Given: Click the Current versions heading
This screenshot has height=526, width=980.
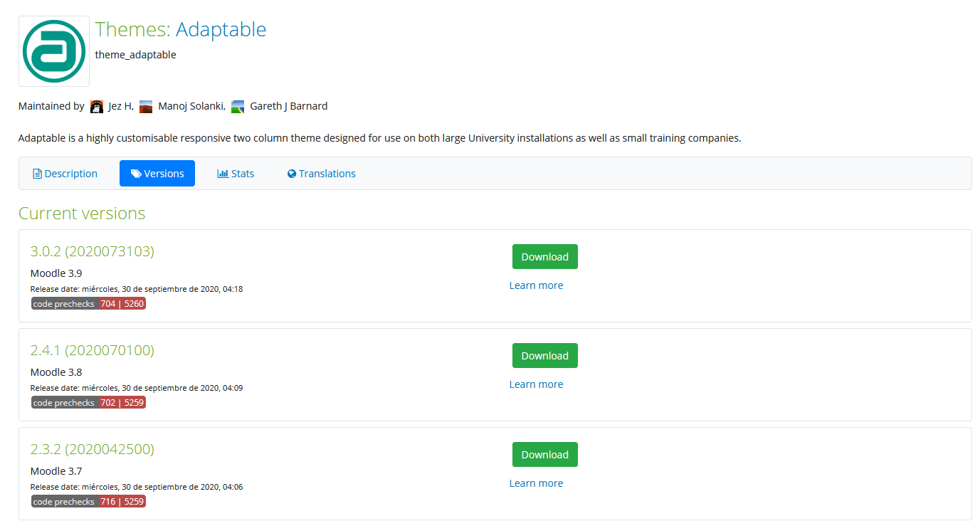Looking at the screenshot, I should (x=82, y=214).
